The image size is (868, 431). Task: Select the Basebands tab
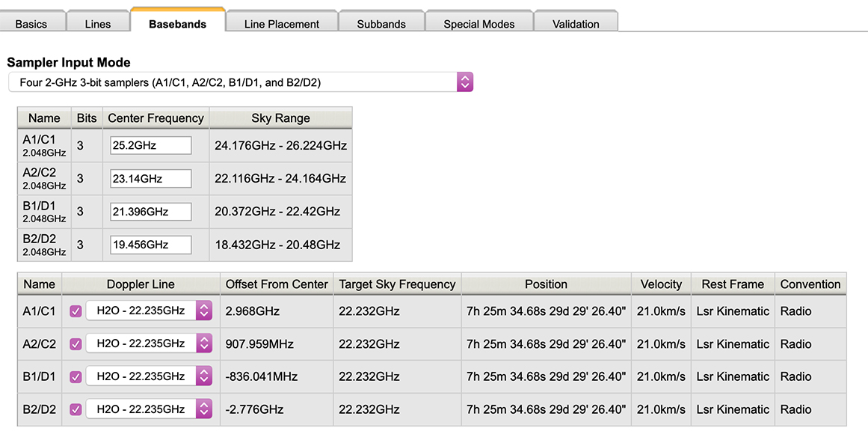coord(178,24)
